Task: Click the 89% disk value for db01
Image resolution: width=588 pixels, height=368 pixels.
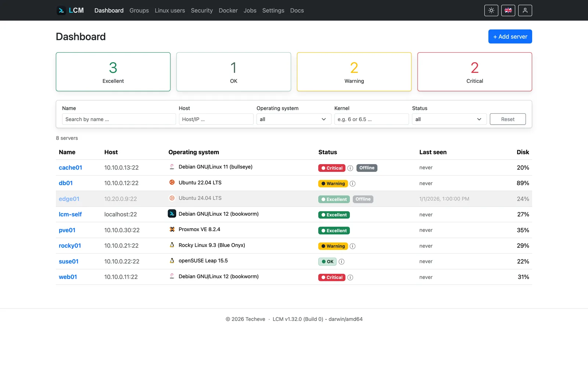Action: [523, 183]
